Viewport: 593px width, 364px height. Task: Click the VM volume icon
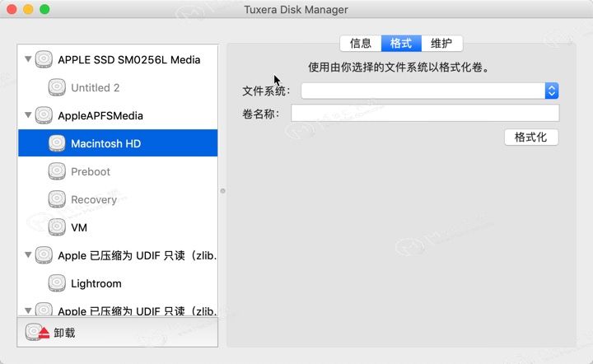point(57,227)
